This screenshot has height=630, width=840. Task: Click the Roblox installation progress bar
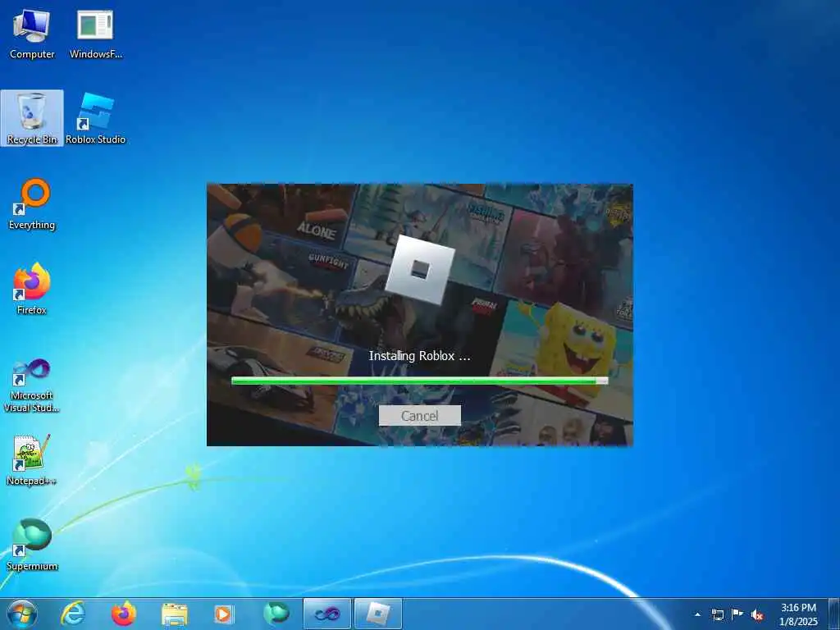point(419,381)
